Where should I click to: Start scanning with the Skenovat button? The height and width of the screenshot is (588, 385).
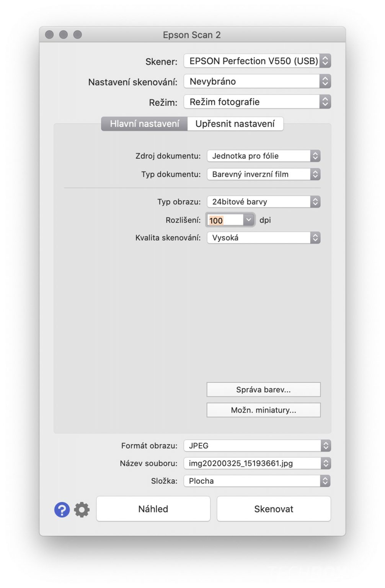274,509
